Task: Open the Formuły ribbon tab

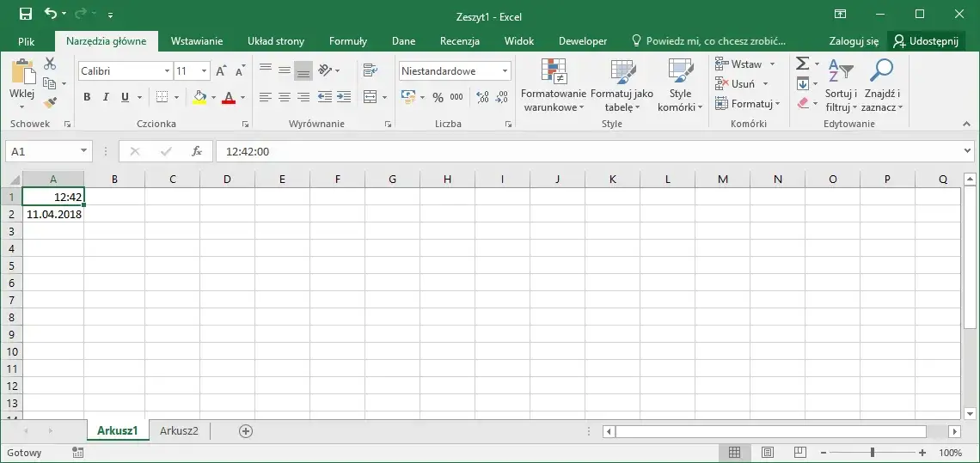Action: [x=348, y=41]
